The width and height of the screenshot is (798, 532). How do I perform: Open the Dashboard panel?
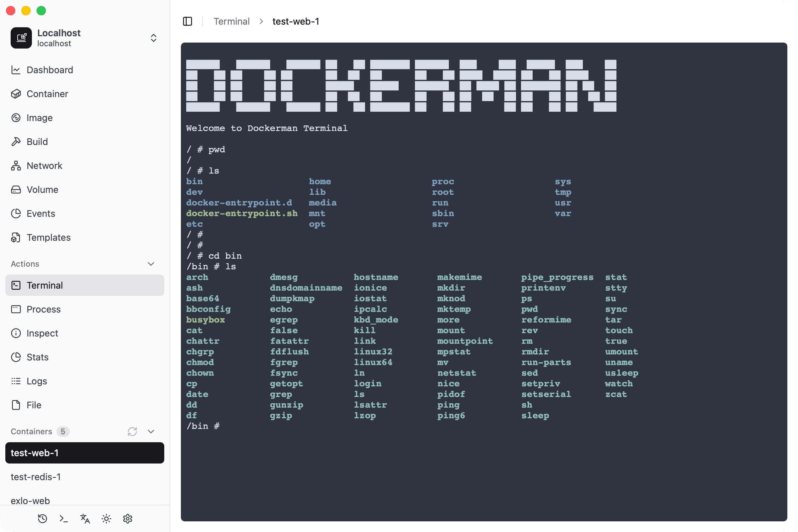50,70
